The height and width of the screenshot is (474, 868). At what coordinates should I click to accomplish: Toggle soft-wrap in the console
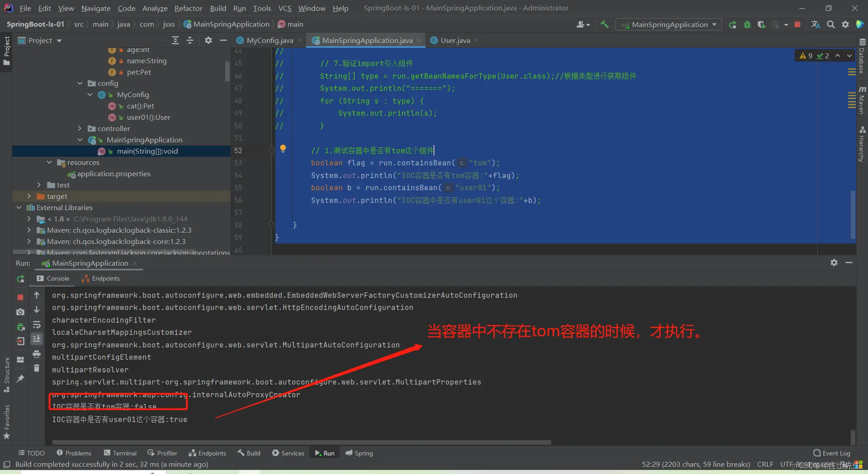coord(37,324)
